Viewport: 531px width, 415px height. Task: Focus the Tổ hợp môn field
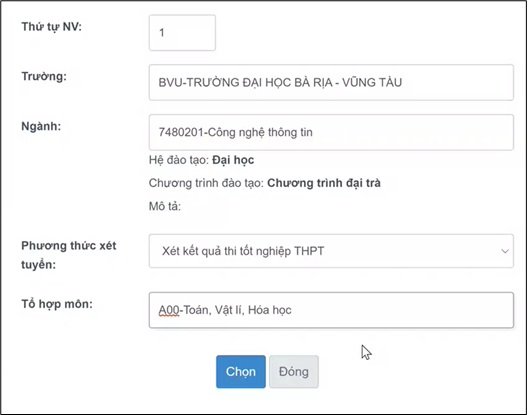pyautogui.click(x=331, y=310)
